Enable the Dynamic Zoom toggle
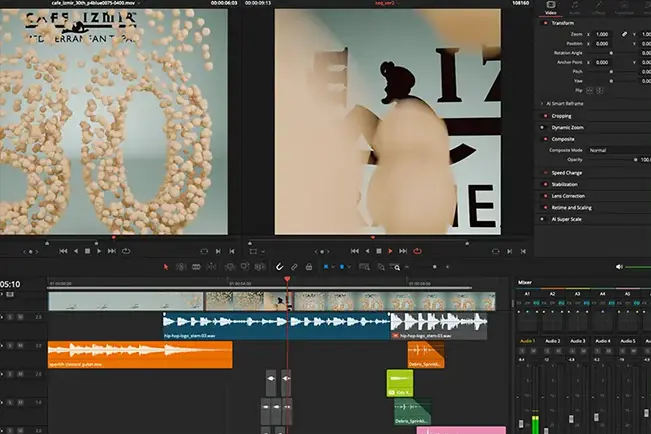Screen dimensions: 651x434 click(x=542, y=128)
